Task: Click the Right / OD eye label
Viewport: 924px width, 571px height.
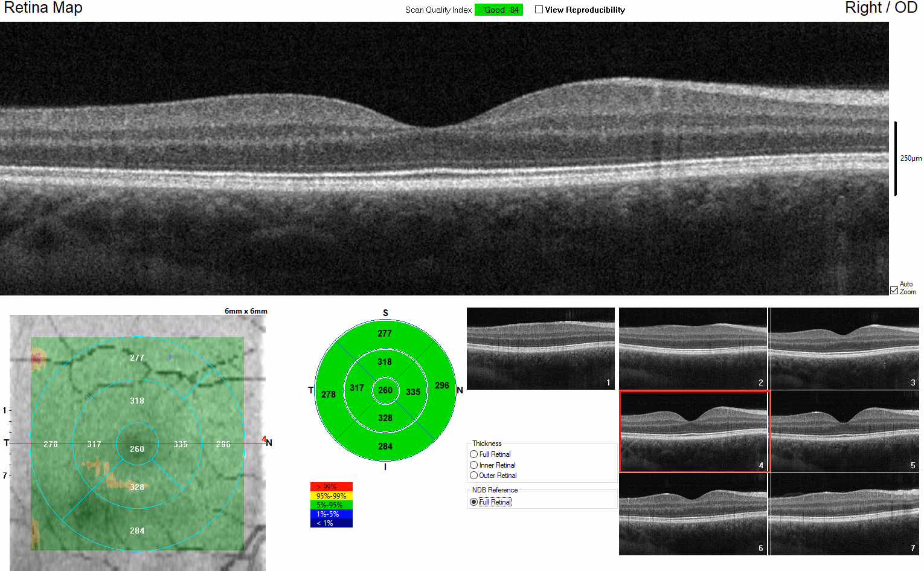Action: click(x=881, y=8)
